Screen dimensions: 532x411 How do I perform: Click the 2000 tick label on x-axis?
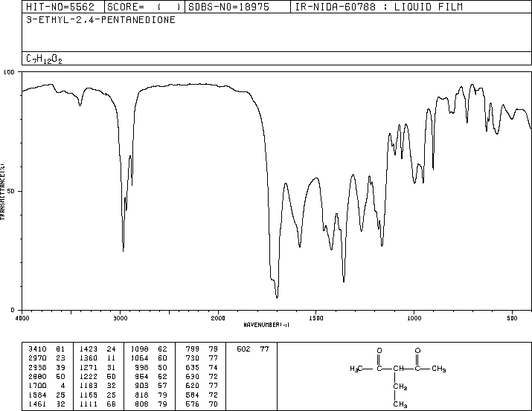point(218,318)
